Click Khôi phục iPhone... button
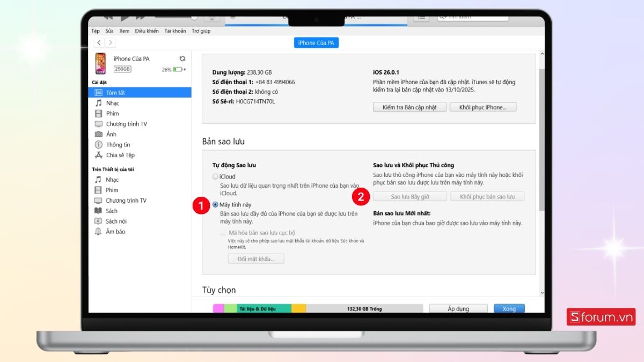Image resolution: width=644 pixels, height=362 pixels. click(x=483, y=107)
